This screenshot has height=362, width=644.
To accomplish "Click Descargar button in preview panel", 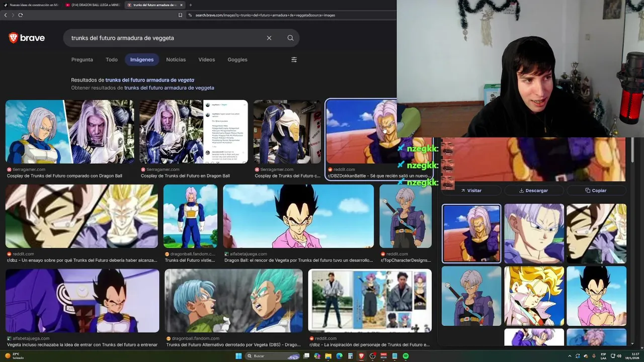I will click(x=533, y=191).
